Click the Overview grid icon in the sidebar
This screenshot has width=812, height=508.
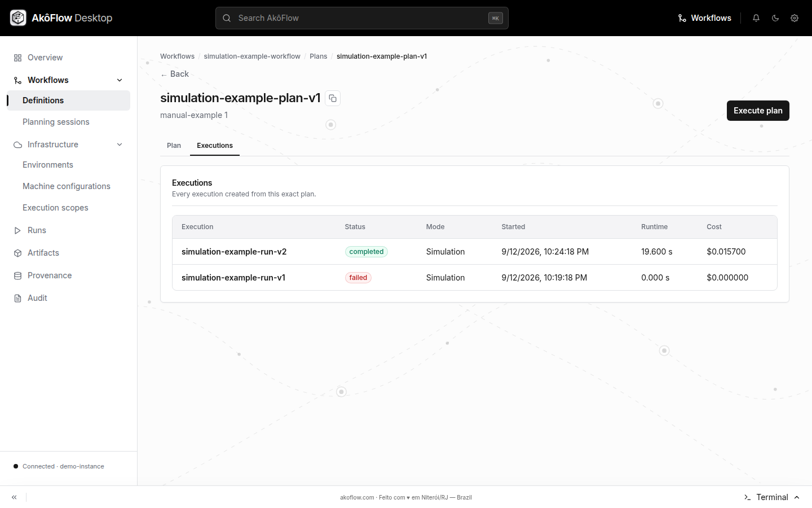(x=17, y=58)
